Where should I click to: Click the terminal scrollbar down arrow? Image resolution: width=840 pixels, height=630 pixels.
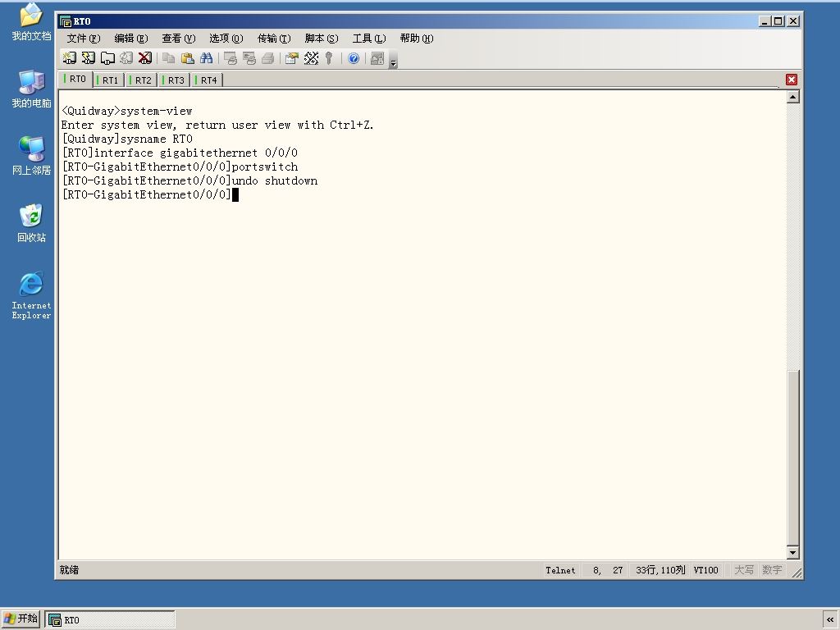tap(793, 552)
